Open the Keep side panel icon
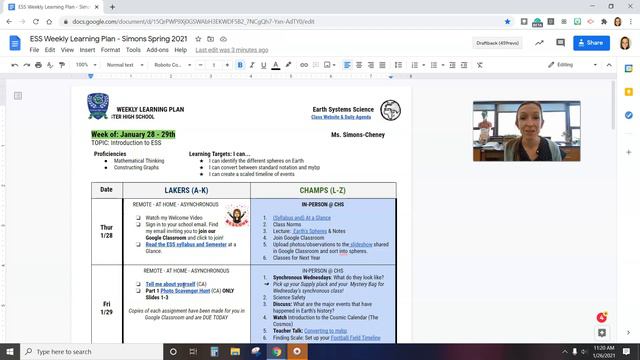Viewport: 640px width, 360px height. [x=629, y=92]
